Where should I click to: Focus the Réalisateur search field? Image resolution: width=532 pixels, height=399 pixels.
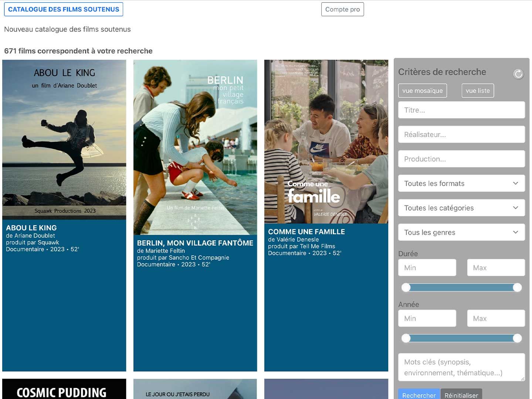(x=461, y=134)
